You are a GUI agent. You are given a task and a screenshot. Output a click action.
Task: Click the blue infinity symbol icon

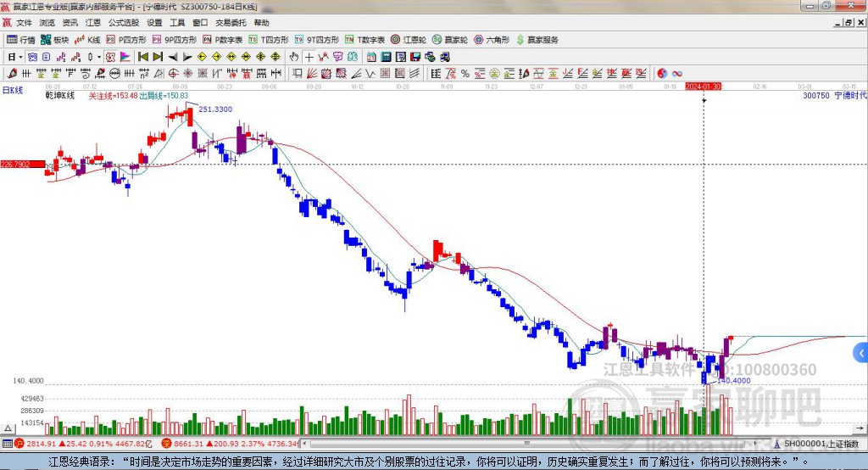point(676,73)
